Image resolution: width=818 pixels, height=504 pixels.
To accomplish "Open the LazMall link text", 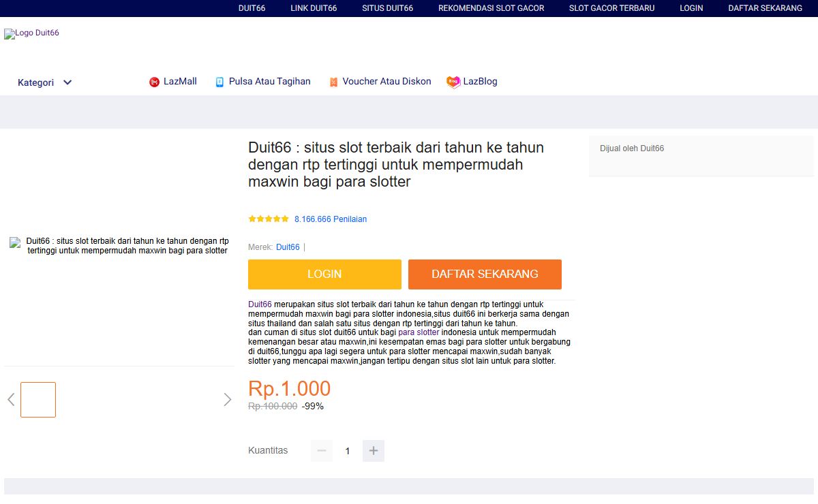I will pos(180,81).
